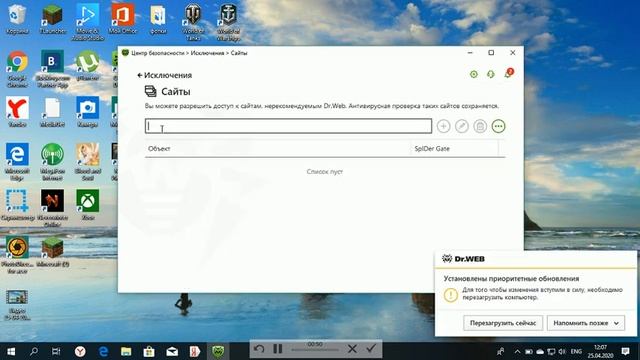Expand the Напомнить позже dropdown arrow
The image size is (640, 360).
coord(616,323)
